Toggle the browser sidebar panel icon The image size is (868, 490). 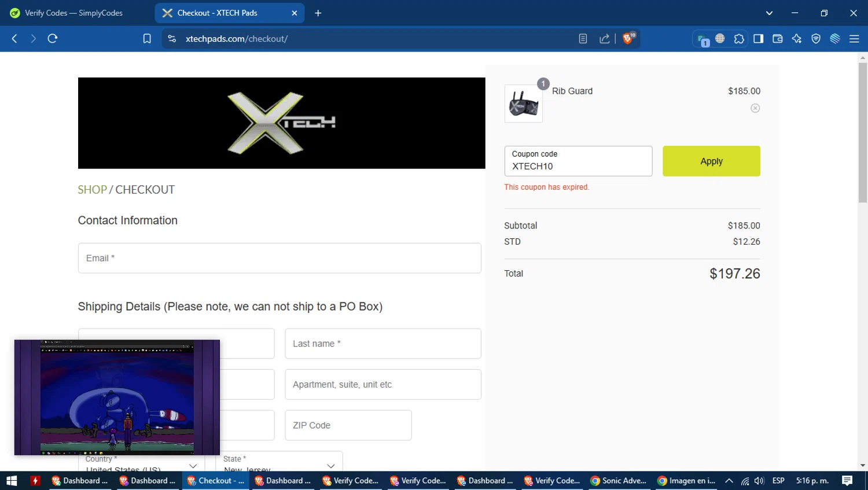[758, 39]
